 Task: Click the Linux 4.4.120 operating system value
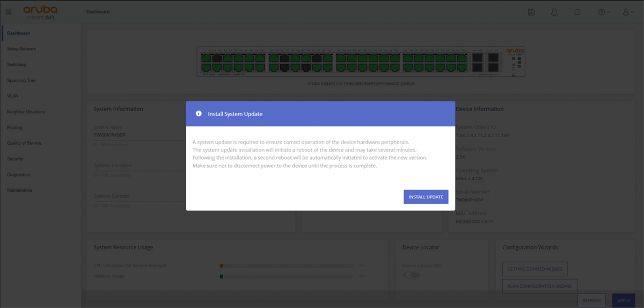(x=469, y=178)
